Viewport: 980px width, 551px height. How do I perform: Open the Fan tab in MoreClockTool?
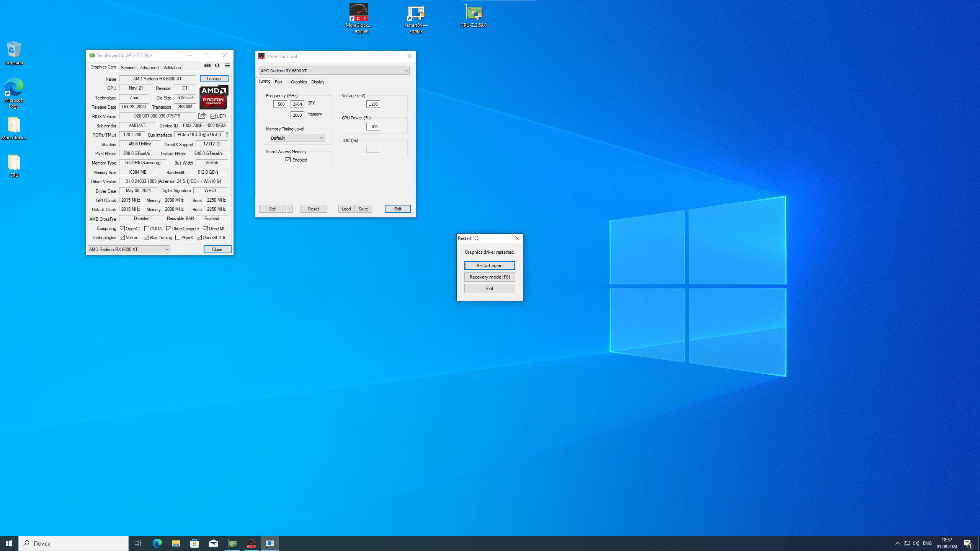[279, 82]
